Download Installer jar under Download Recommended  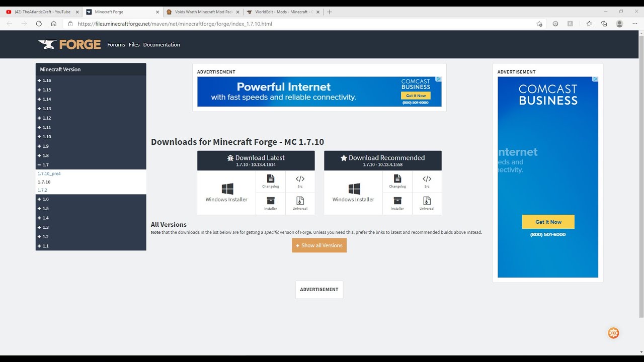point(397,204)
